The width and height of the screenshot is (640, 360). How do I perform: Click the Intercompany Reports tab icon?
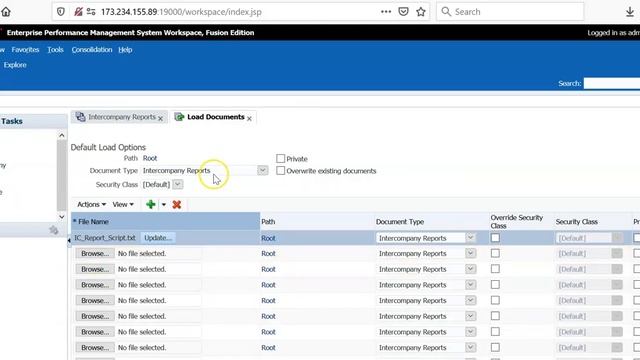pos(80,117)
